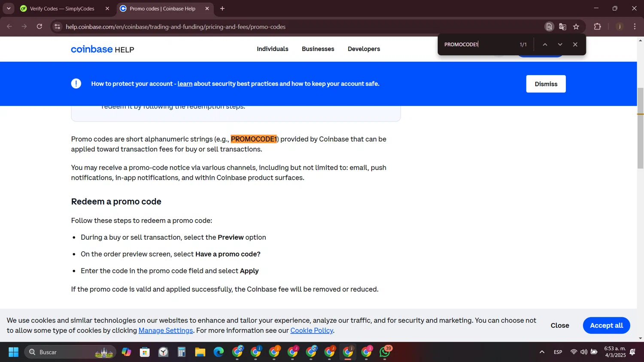Go forward to the next page
The width and height of the screenshot is (644, 362).
(x=24, y=27)
